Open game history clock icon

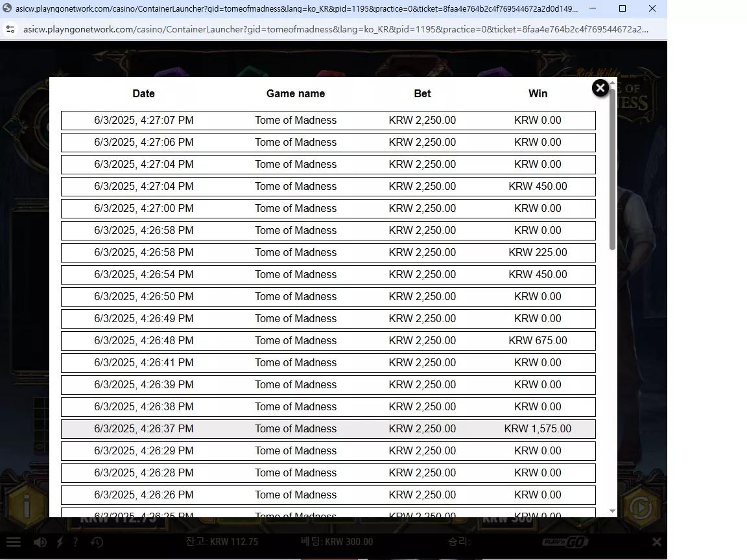tap(97, 542)
